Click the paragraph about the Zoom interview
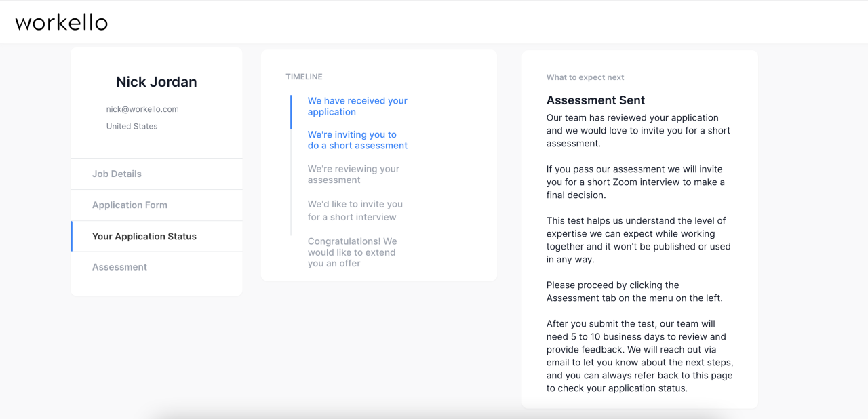Image resolution: width=868 pixels, height=419 pixels. click(635, 182)
